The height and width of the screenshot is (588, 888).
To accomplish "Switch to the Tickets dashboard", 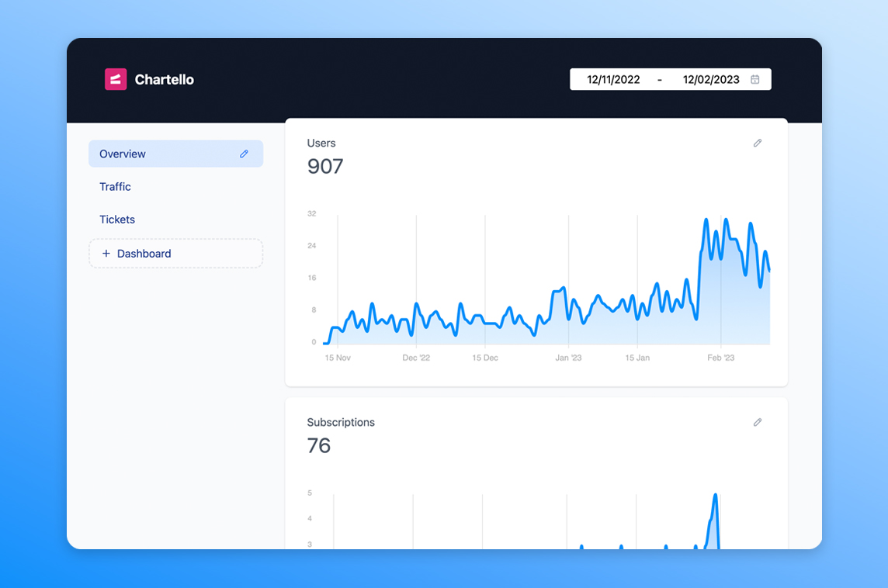I will click(x=117, y=220).
